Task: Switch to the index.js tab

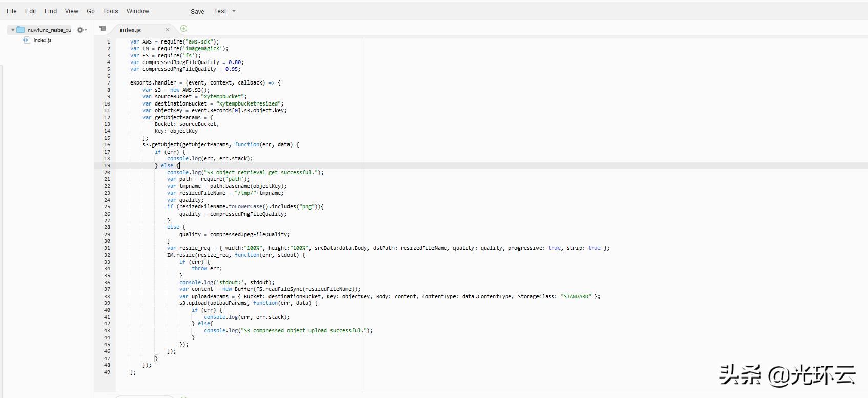Action: click(131, 30)
